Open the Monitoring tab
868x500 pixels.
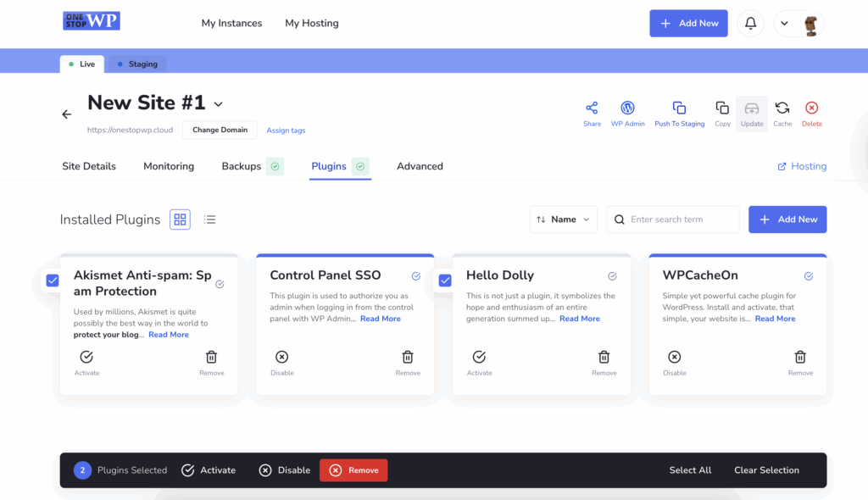(169, 166)
